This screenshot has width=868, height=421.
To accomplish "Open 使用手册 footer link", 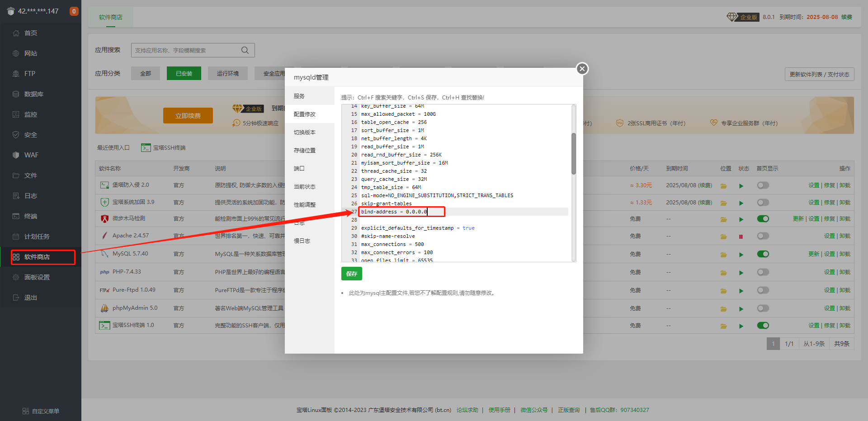I will 499,410.
